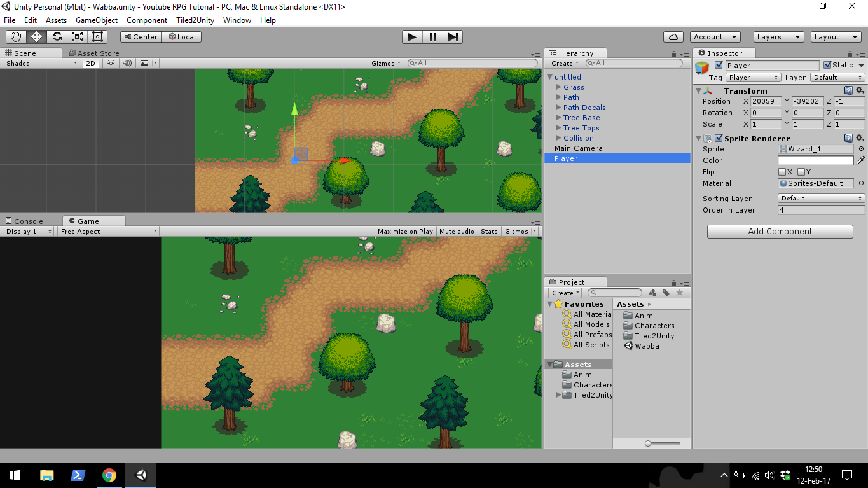The image size is (868, 488).
Task: Open Transform component help icon
Action: pyautogui.click(x=848, y=90)
